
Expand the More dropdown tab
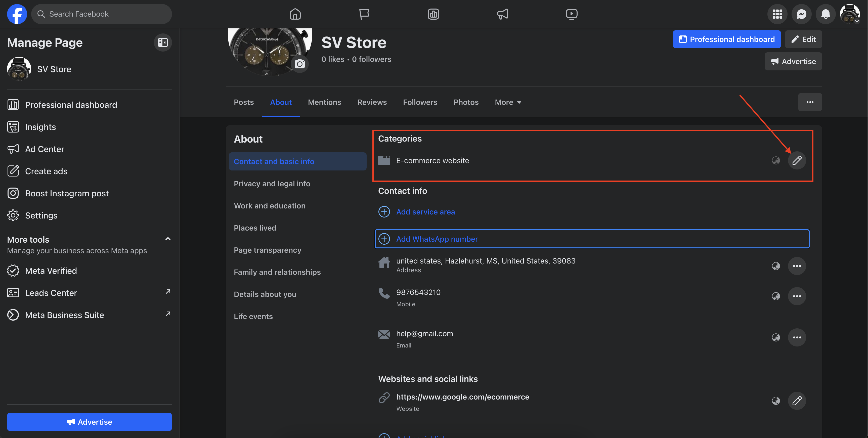click(508, 102)
